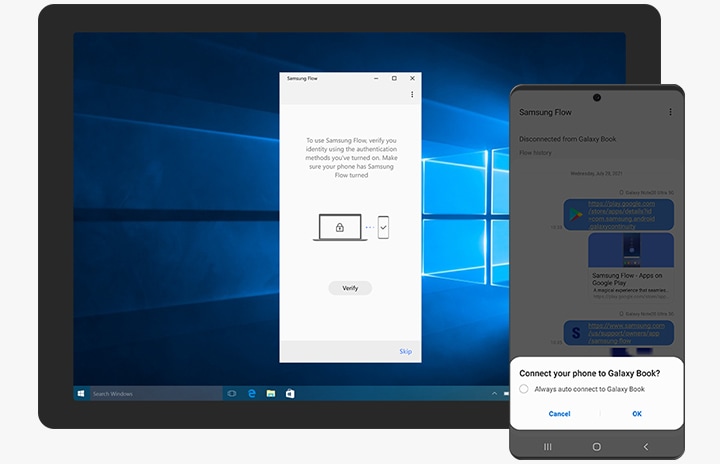Tap the Samsung Flow Google Play preview card
Image resolution: width=720 pixels, height=464 pixels.
[x=630, y=266]
